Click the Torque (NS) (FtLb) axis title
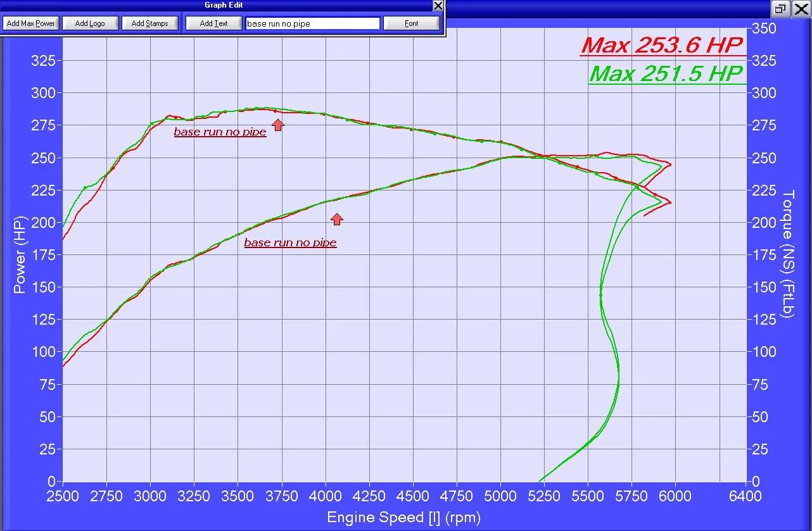812x531 pixels. pyautogui.click(x=789, y=253)
